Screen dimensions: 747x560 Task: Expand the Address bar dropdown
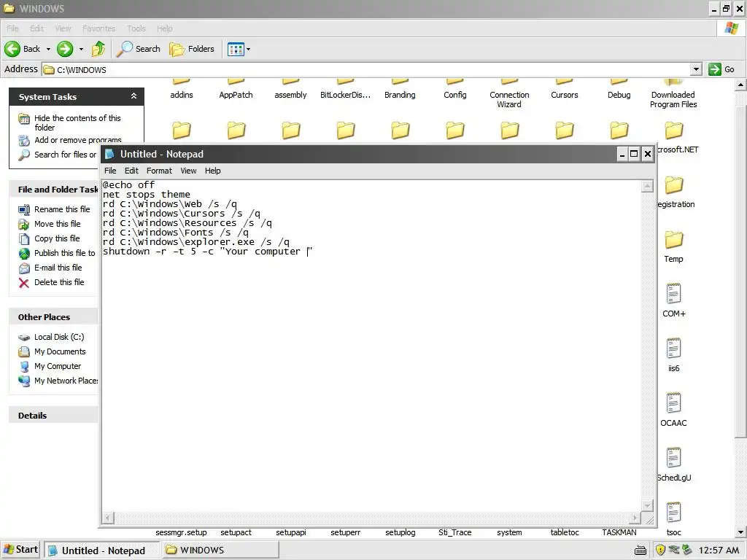tap(696, 69)
